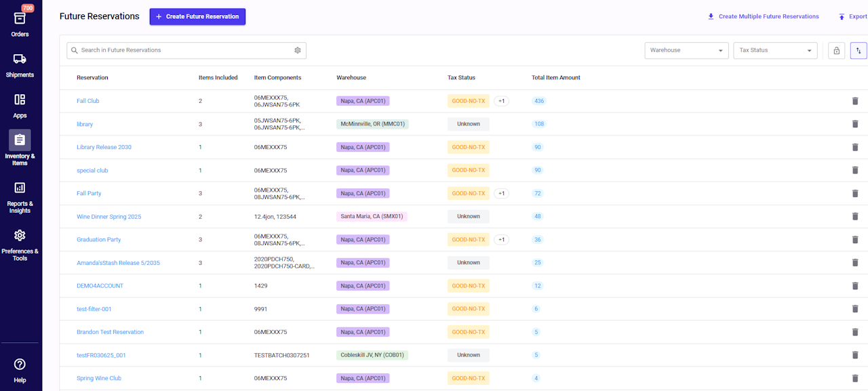
Task: Expand the +1 tax status on Fall Party
Action: 501,194
